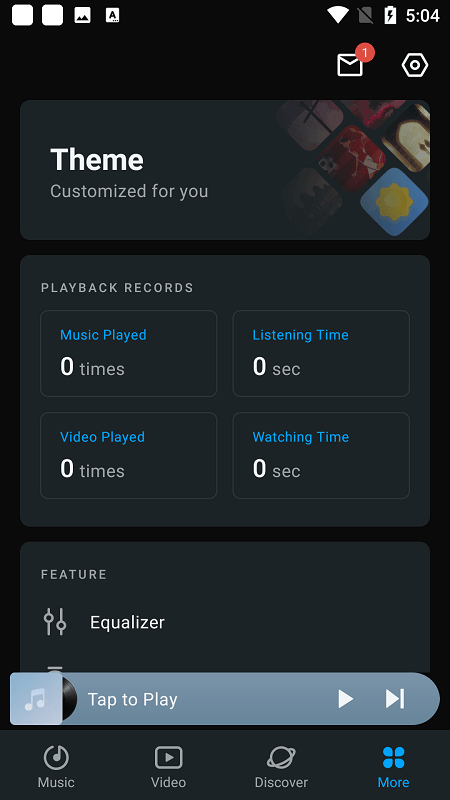
Task: Tap the Music tab note icon
Action: [56, 757]
